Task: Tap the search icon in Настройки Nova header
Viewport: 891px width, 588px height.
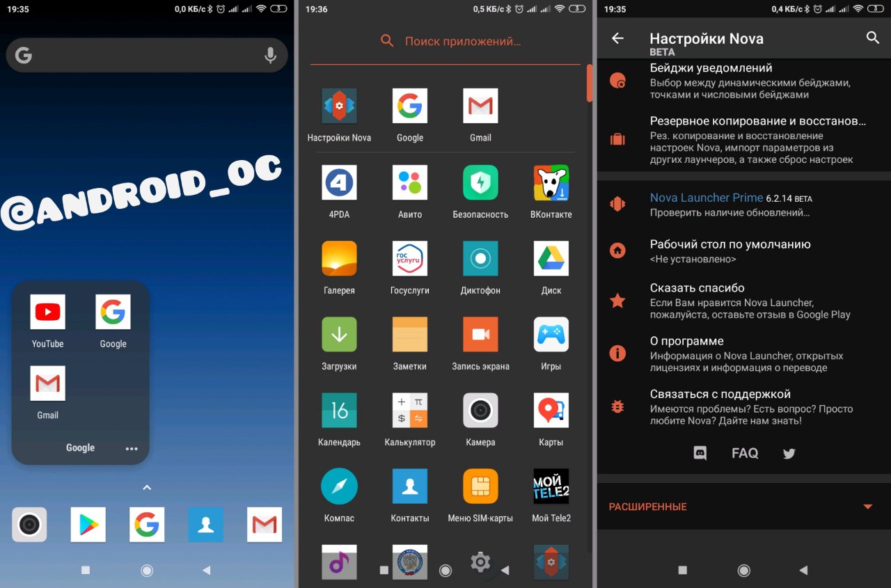Action: 873,38
